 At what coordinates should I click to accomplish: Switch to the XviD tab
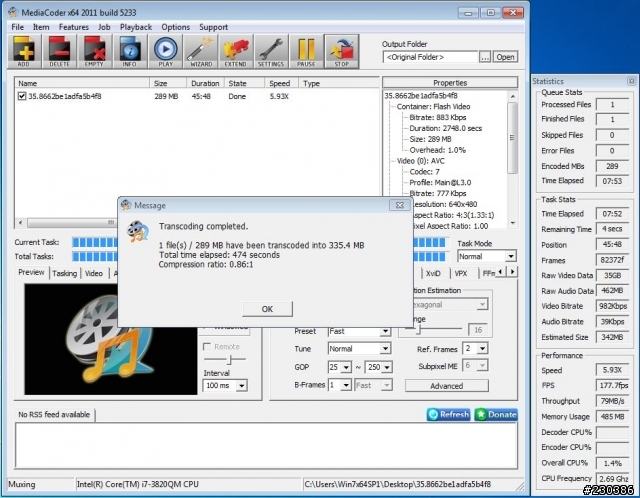433,273
